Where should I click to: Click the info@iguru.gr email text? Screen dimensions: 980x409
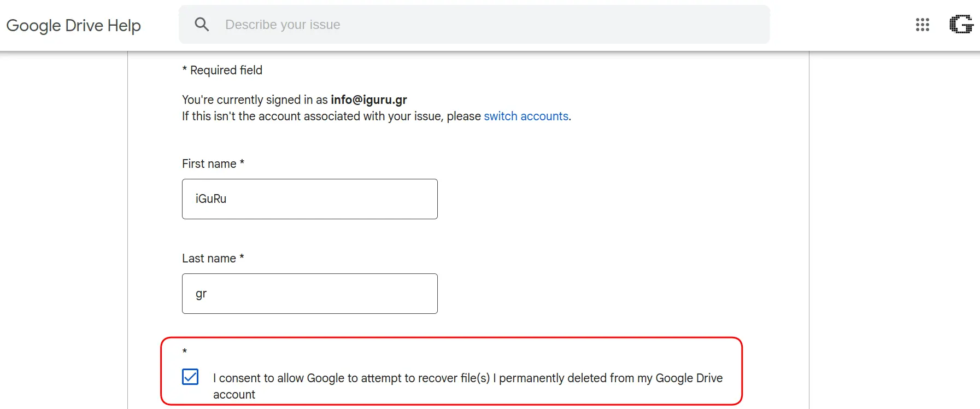[369, 100]
